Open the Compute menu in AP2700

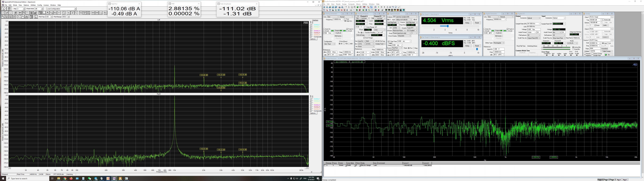pos(351,4)
